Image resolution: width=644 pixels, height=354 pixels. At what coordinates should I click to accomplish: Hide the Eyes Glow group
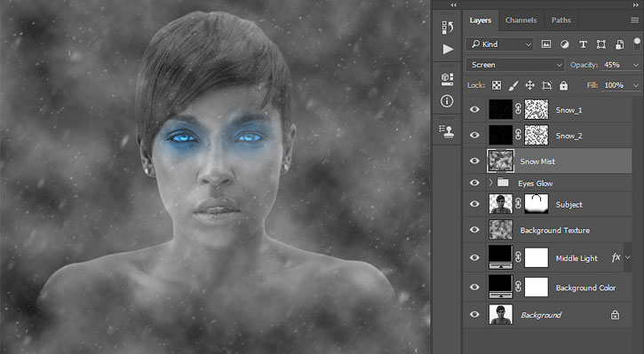(x=474, y=183)
